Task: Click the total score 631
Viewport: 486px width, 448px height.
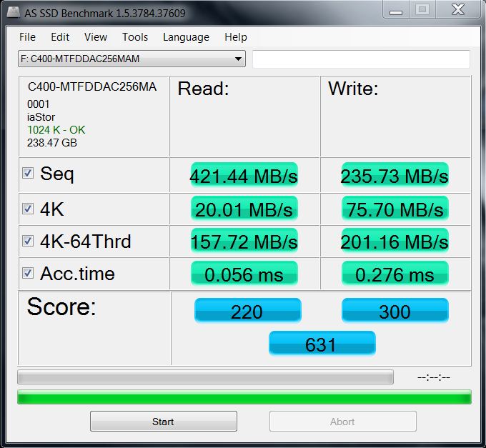Action: [x=322, y=343]
